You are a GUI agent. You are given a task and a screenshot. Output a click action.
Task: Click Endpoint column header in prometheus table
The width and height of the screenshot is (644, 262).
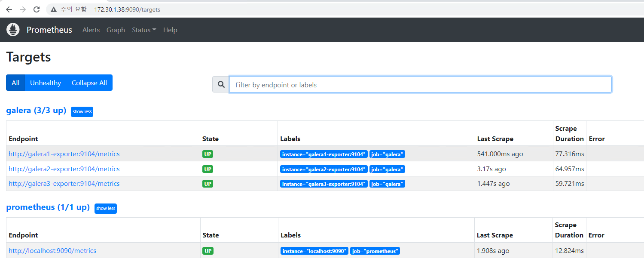tap(23, 235)
